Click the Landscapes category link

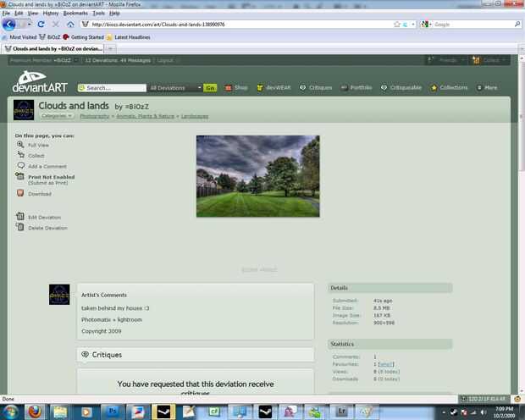(x=195, y=116)
